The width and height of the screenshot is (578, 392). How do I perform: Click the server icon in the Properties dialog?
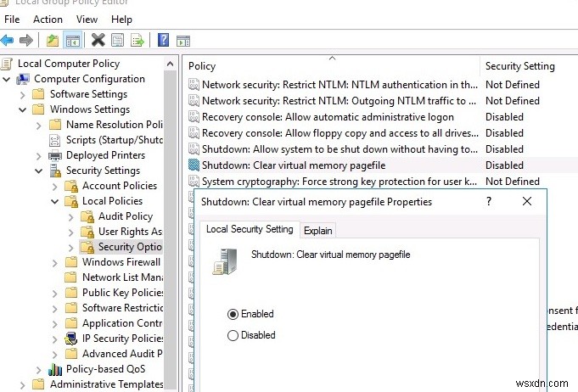coord(225,261)
